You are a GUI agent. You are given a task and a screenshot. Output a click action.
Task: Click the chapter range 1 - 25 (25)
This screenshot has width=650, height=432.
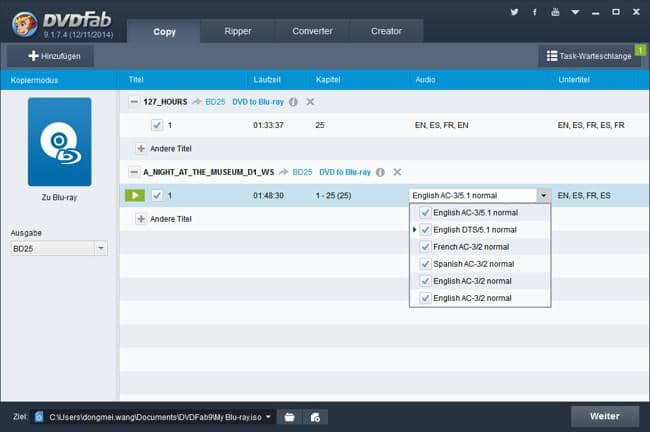coord(333,195)
